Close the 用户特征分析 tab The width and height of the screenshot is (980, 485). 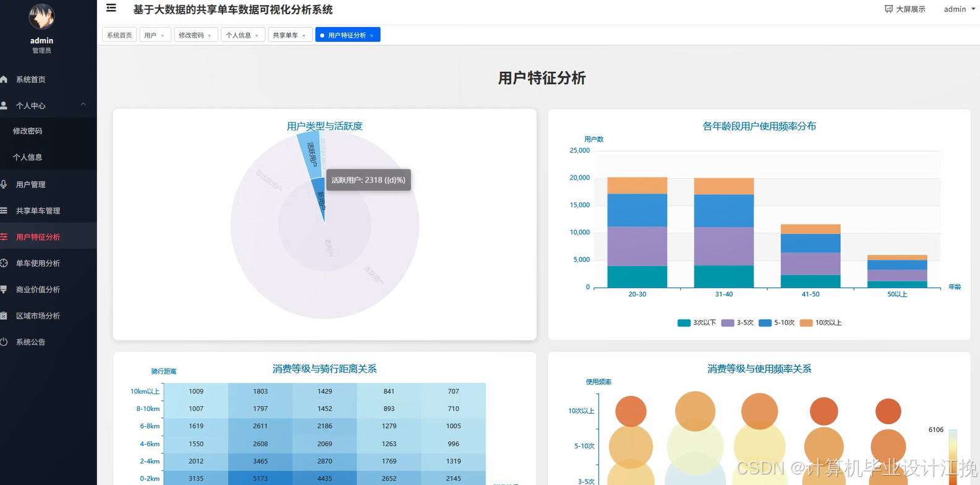372,35
